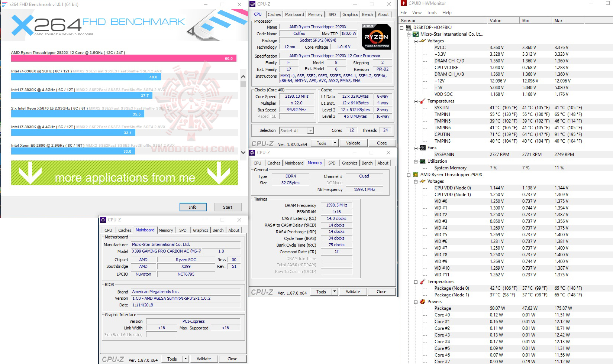Select the System Memory utilization row
This screenshot has width=613, height=364.
coord(506,168)
